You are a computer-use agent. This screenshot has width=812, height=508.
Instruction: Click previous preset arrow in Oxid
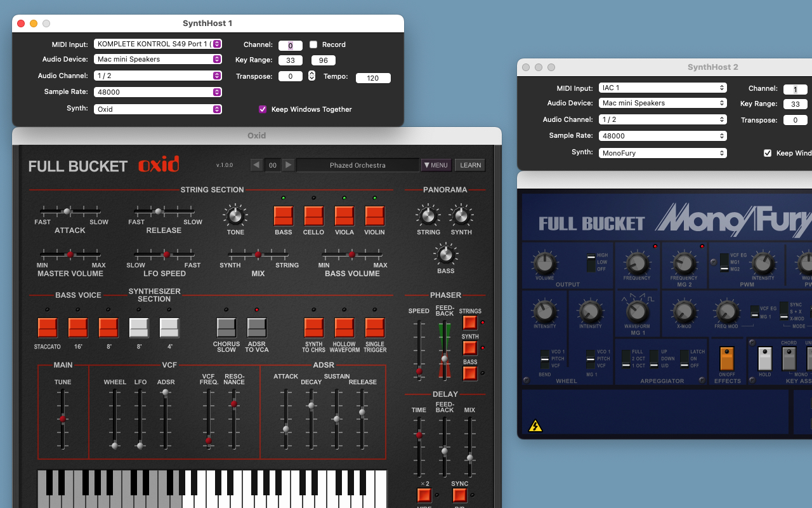point(256,165)
